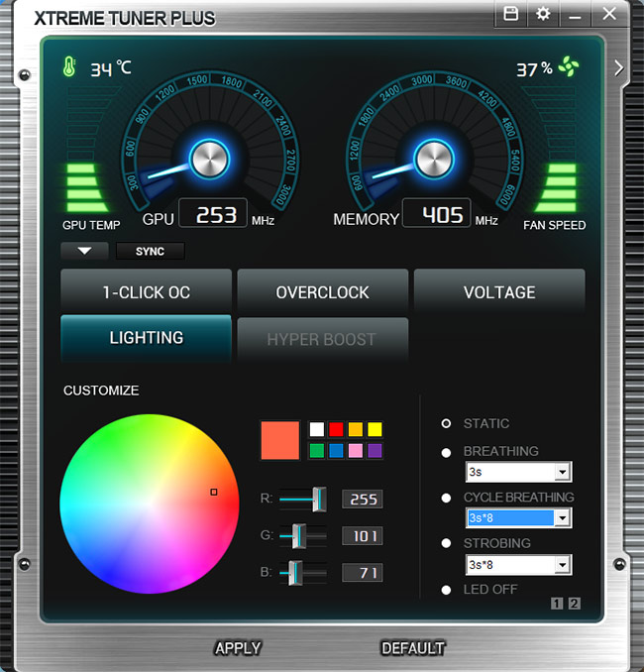Click the down triangle beside SYNC
Viewport: 644px width, 672px height.
coord(85,251)
